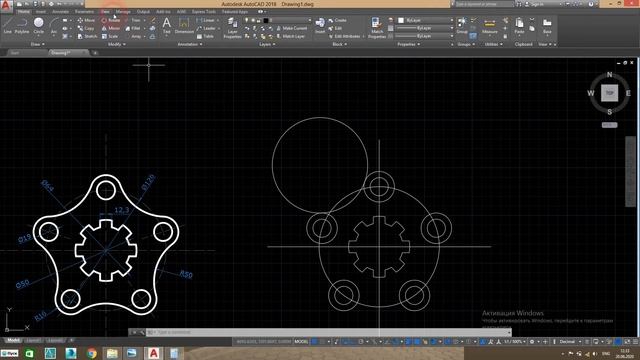The height and width of the screenshot is (360, 640).
Task: Expand the Properties panel
Action: [409, 44]
